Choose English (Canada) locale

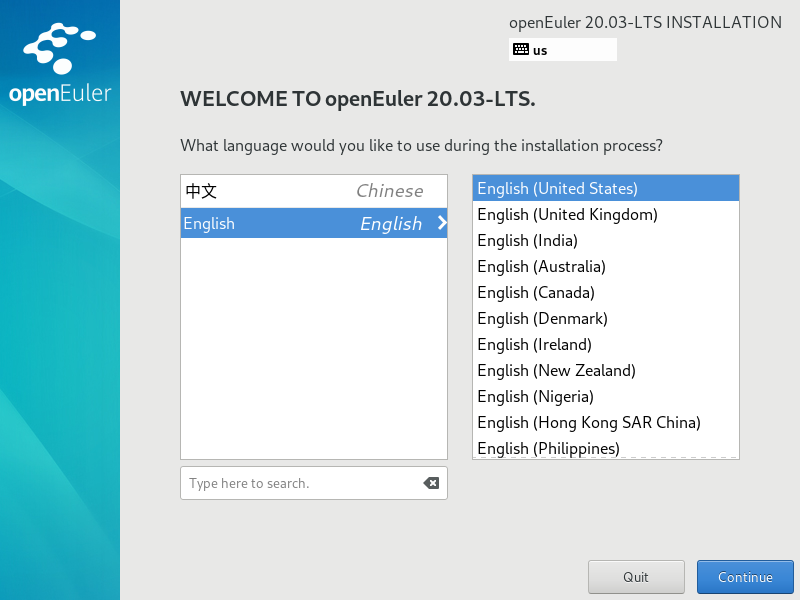tap(606, 292)
